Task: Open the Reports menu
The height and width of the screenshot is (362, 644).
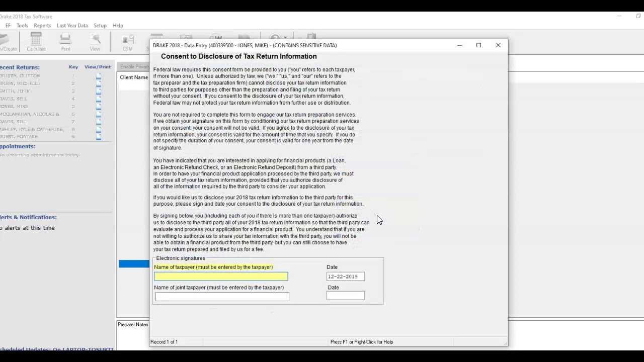Action: (42, 26)
